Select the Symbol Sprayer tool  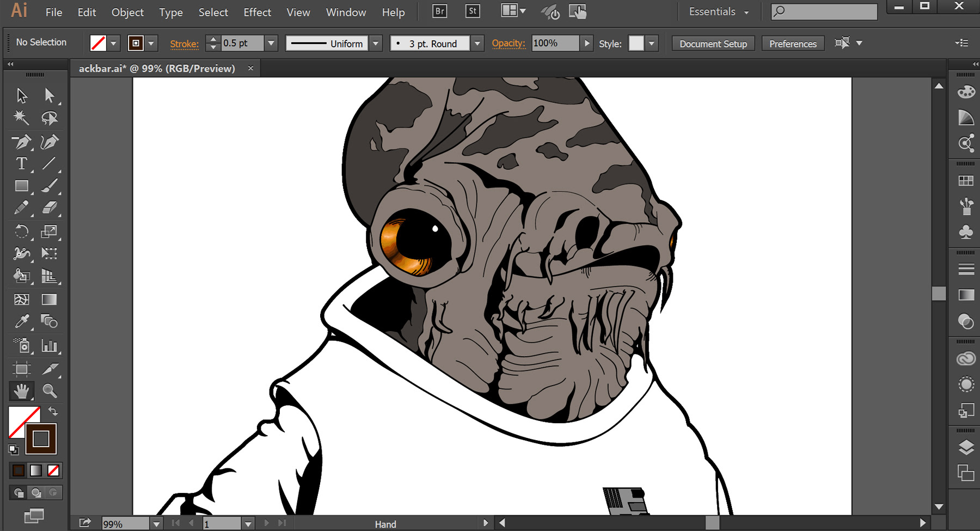click(22, 345)
